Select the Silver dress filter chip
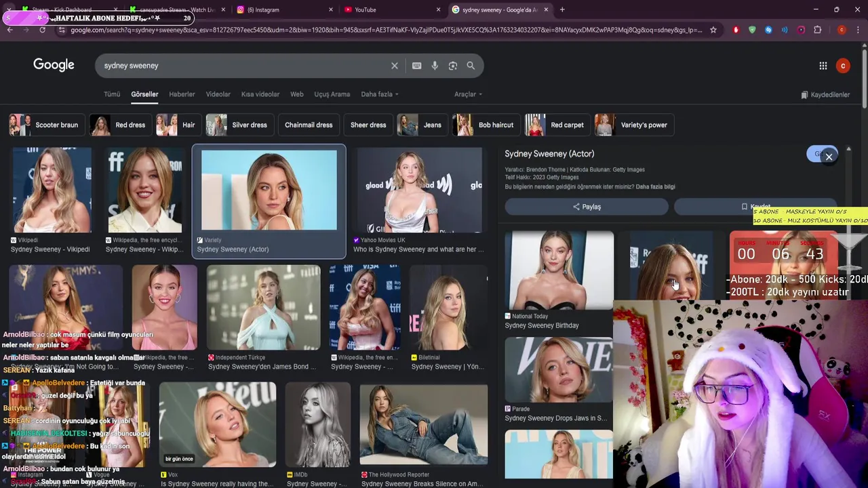868x488 pixels. tap(239, 125)
